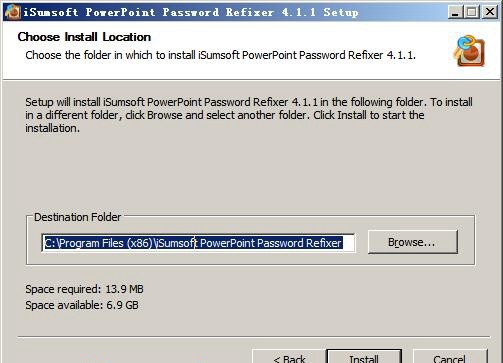Click the maximize window button
The image size is (503, 363).
472,12
